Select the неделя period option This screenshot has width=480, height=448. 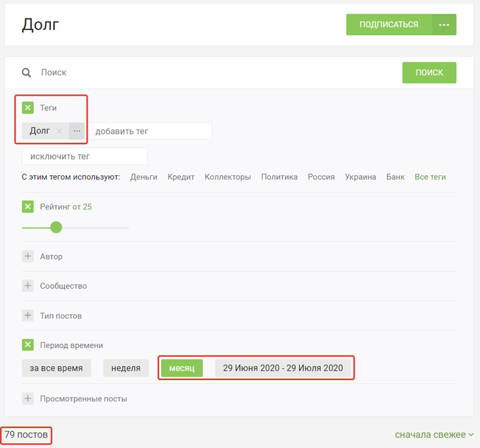[x=126, y=368]
